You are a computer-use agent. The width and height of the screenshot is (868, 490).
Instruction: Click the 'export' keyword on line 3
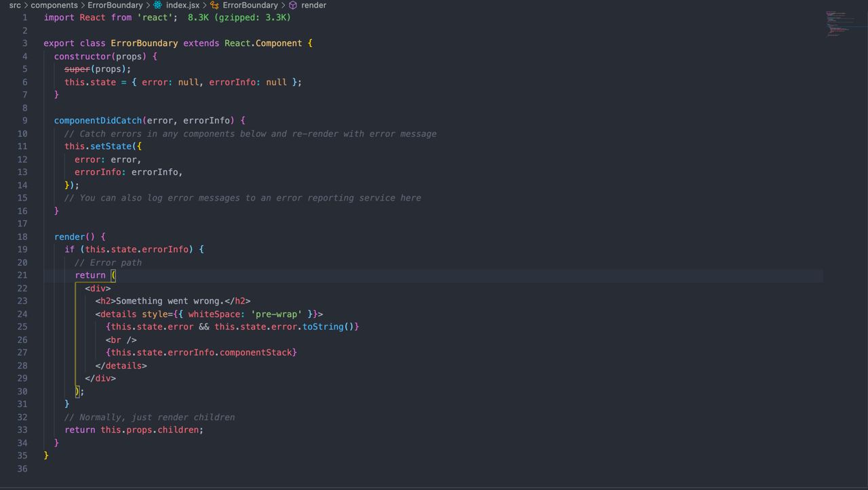point(59,43)
